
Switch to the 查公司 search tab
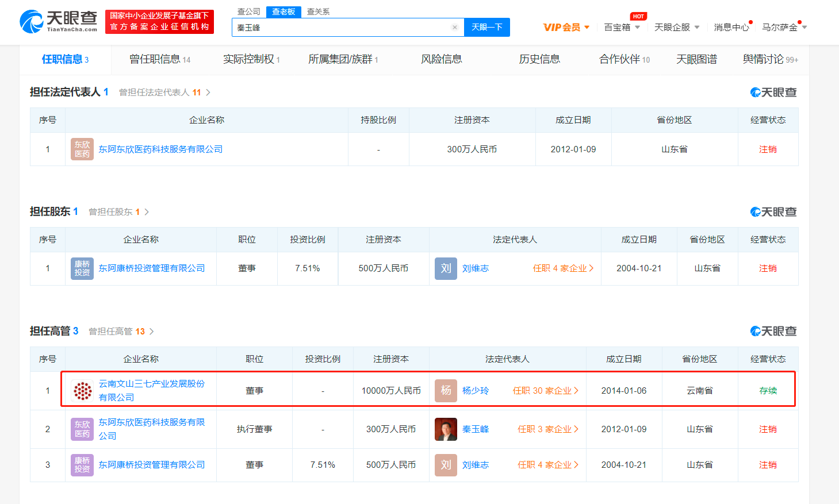[248, 11]
